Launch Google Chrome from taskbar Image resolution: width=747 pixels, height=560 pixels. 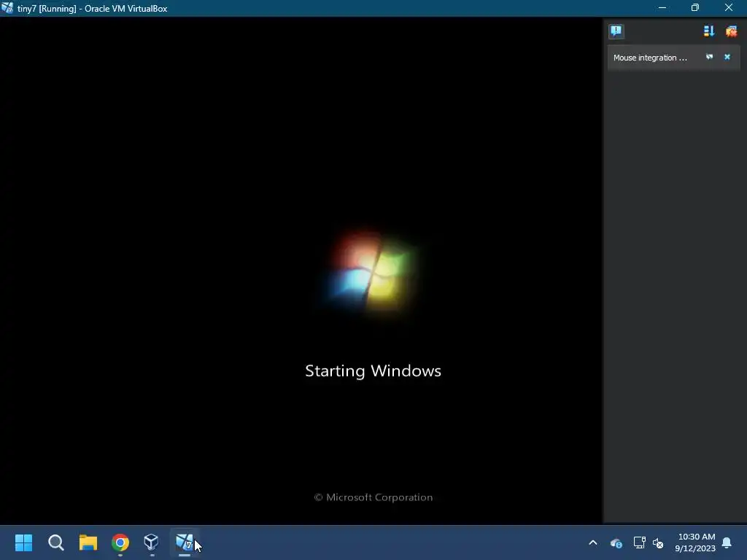coord(120,542)
